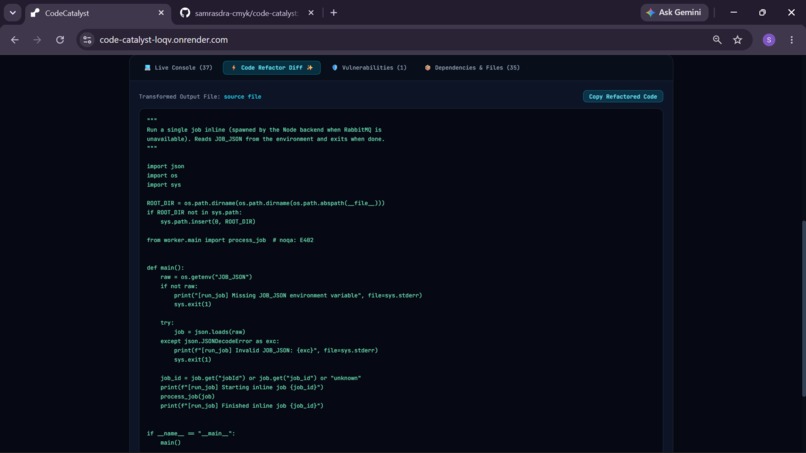Reload the current page
The image size is (806, 453).
[x=60, y=40]
